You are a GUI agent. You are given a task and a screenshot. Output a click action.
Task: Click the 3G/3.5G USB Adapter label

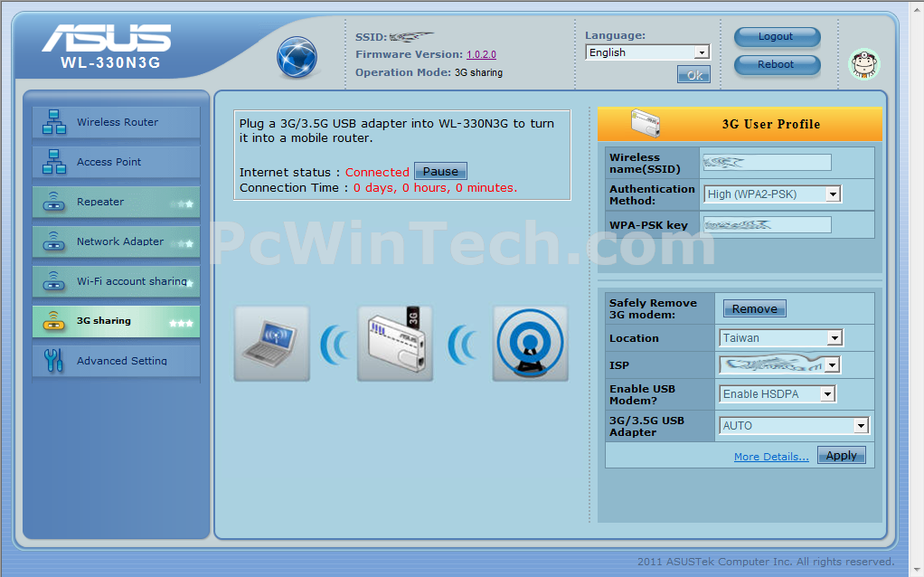(646, 426)
